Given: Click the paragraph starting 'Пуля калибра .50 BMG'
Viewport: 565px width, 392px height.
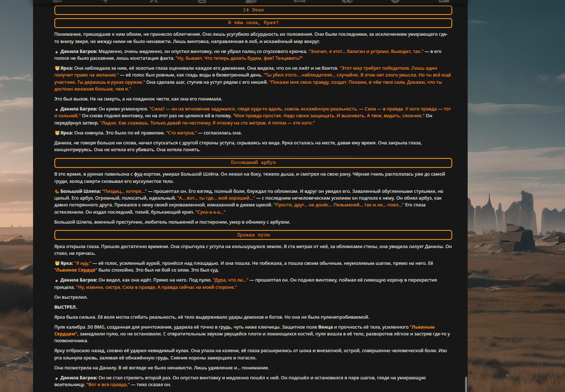Looking at the screenshot, I should (x=253, y=334).
